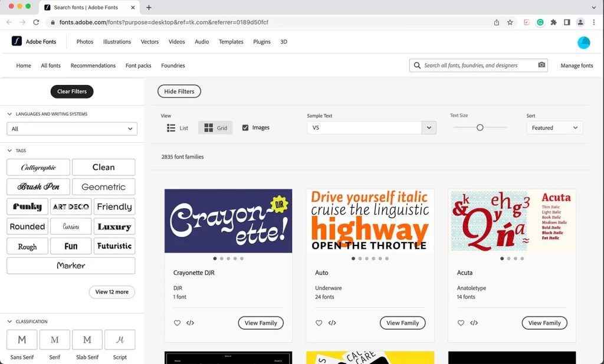
Task: Favorite the Acuta font family
Action: pos(461,323)
